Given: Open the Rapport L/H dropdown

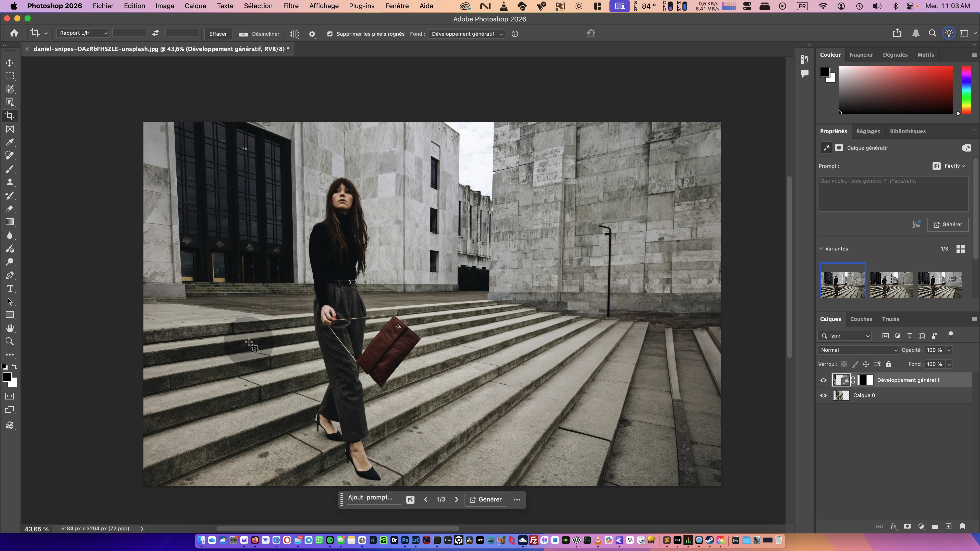Looking at the screenshot, I should point(83,33).
